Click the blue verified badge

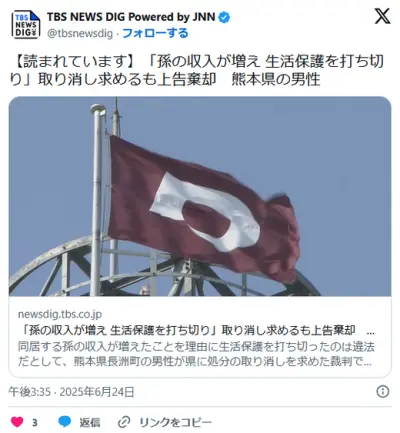224,17
